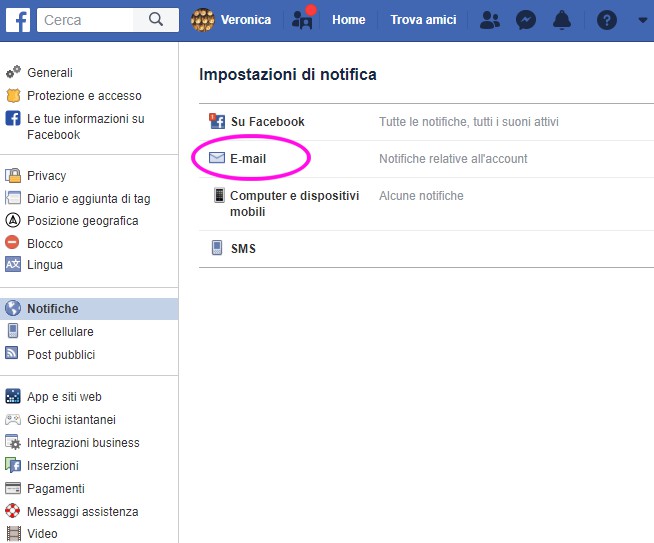The height and width of the screenshot is (543, 654).
Task: Open Giochi istantanei
Action: click(x=72, y=420)
